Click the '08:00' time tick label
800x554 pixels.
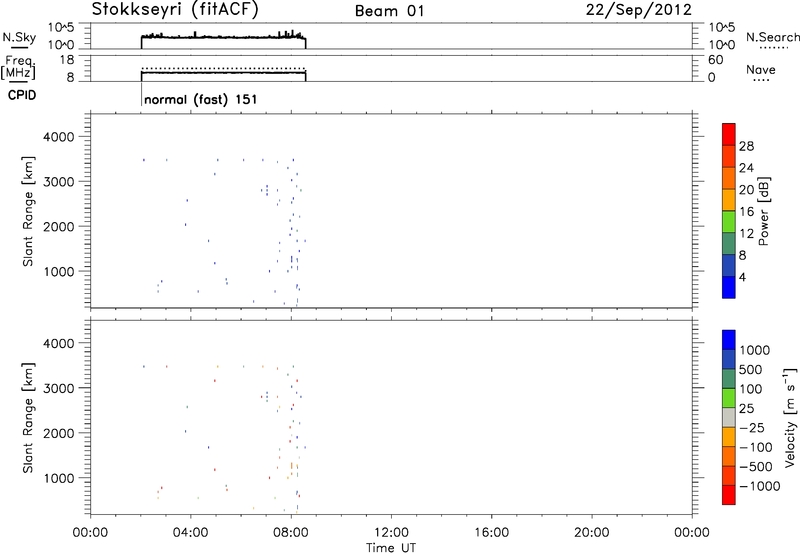tap(291, 533)
